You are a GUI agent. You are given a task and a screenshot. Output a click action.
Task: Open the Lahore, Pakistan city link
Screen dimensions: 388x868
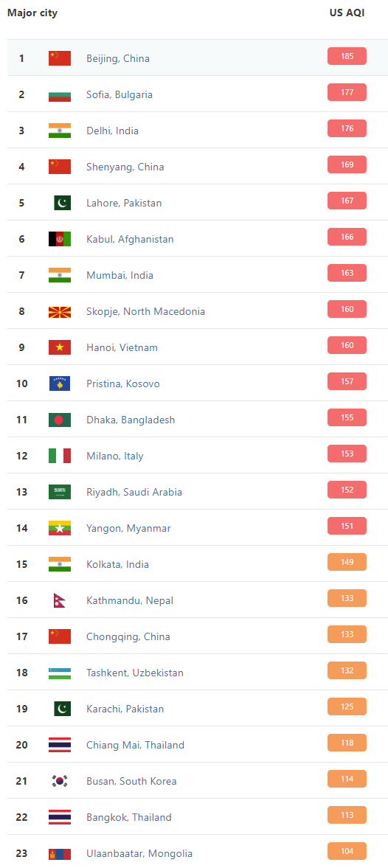tap(124, 203)
